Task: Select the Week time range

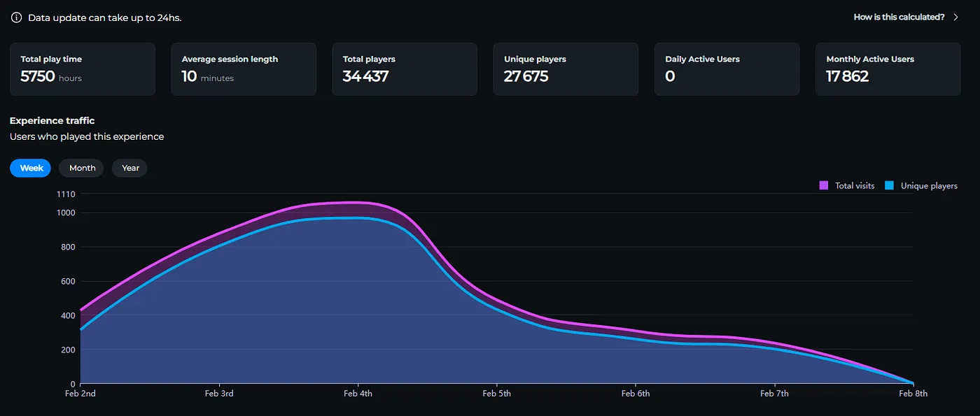Action: coord(31,168)
